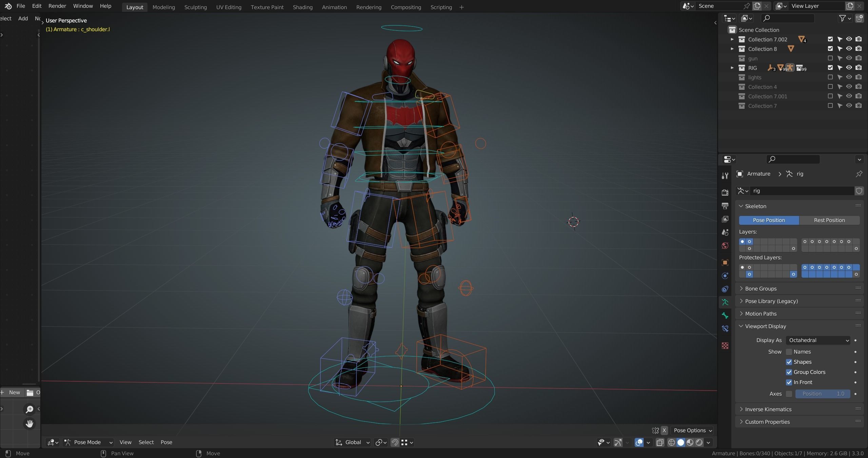868x458 pixels.
Task: Open the Display As Octahedral dropdown
Action: 818,340
